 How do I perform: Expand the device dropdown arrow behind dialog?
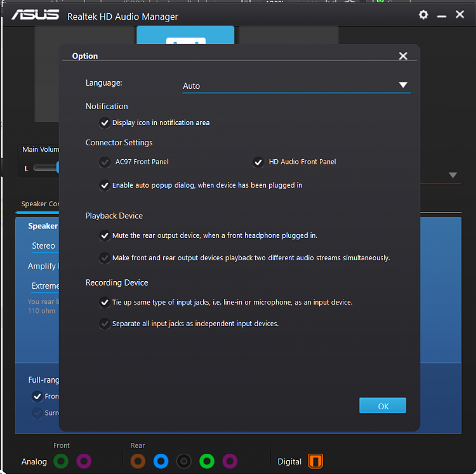[453, 175]
